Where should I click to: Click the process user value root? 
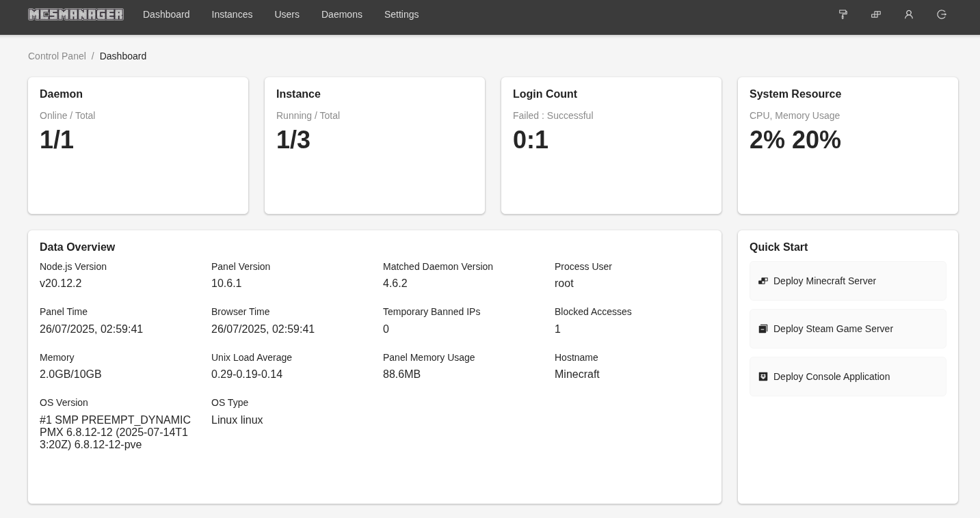pyautogui.click(x=564, y=284)
